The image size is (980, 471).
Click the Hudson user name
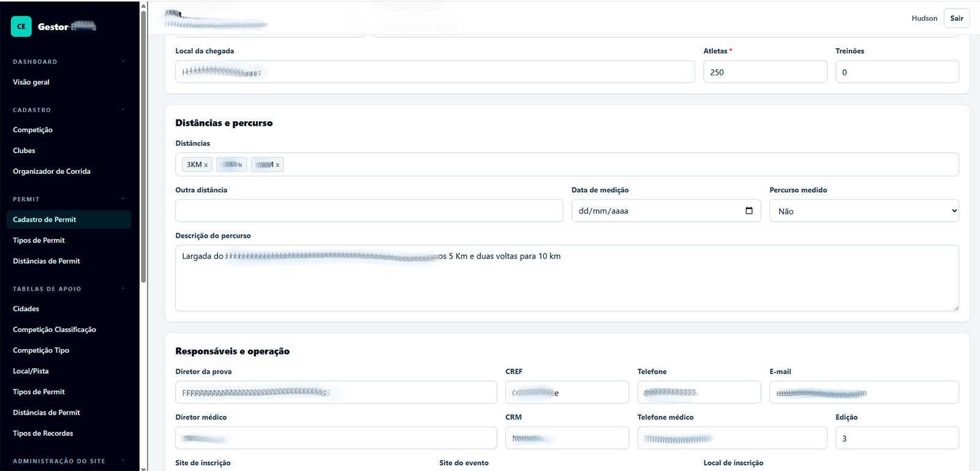(924, 18)
